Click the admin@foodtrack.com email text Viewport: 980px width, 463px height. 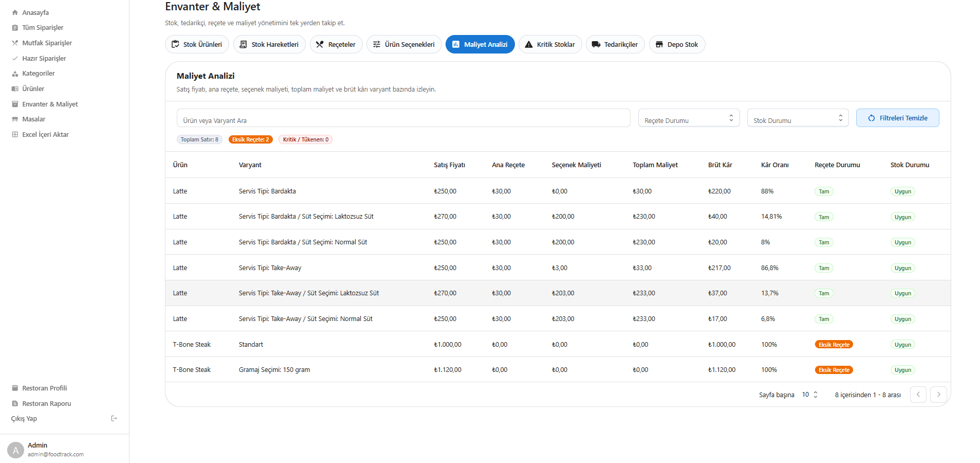(x=56, y=454)
